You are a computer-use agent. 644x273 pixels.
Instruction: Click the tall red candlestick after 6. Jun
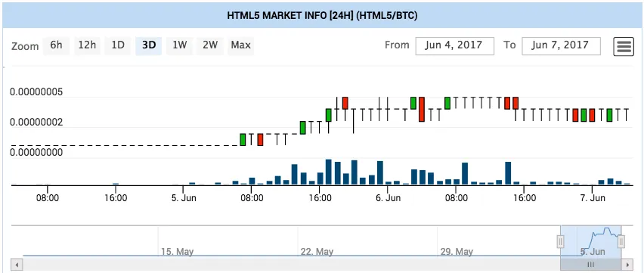tap(421, 110)
